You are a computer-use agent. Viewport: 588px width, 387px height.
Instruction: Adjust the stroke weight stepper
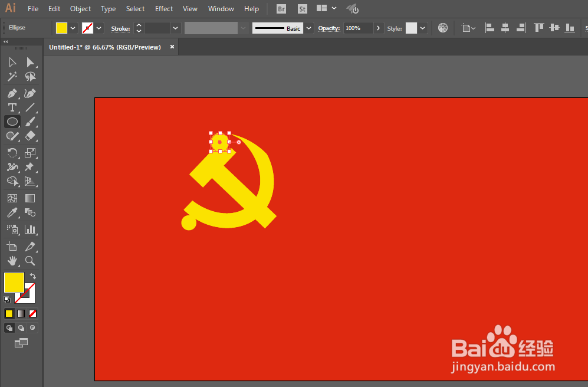click(139, 28)
